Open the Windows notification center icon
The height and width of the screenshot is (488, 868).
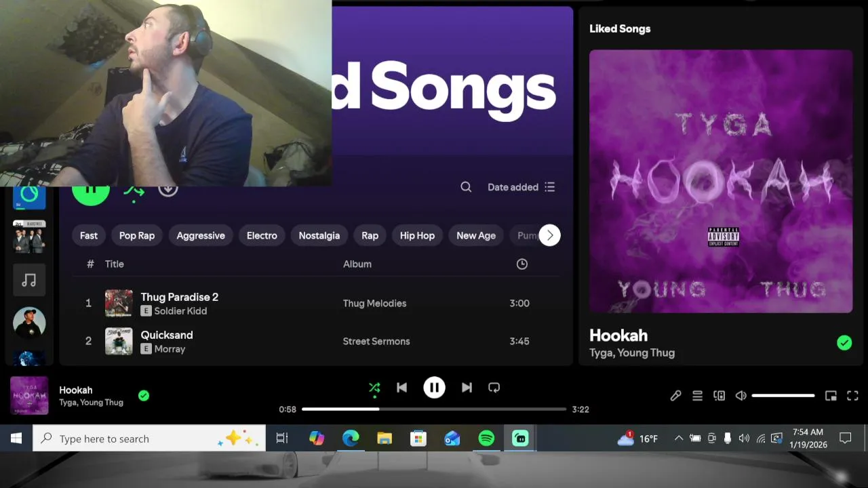click(x=845, y=439)
